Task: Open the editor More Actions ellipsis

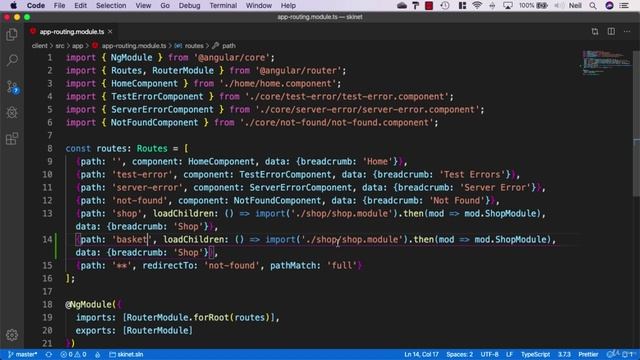Action: [627, 31]
